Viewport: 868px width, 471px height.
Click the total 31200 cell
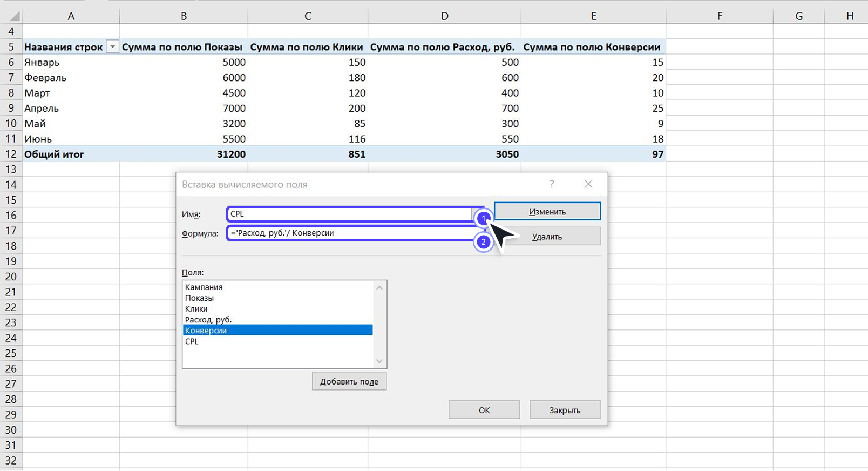click(x=184, y=154)
